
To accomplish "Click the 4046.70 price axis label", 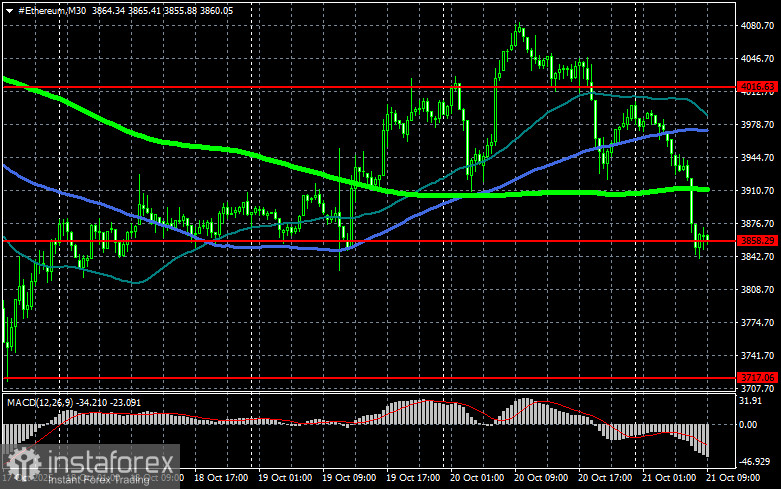I will tap(758, 59).
